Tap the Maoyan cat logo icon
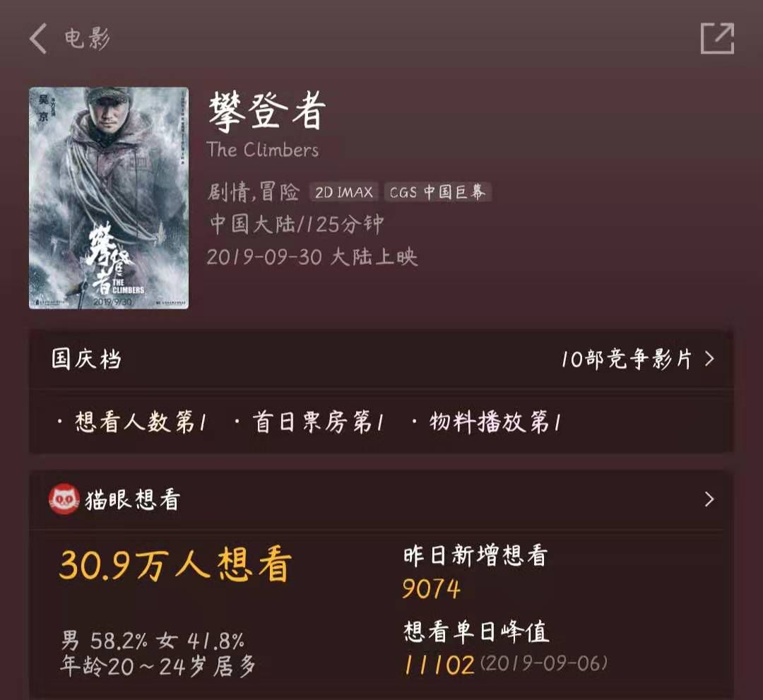 pos(64,499)
